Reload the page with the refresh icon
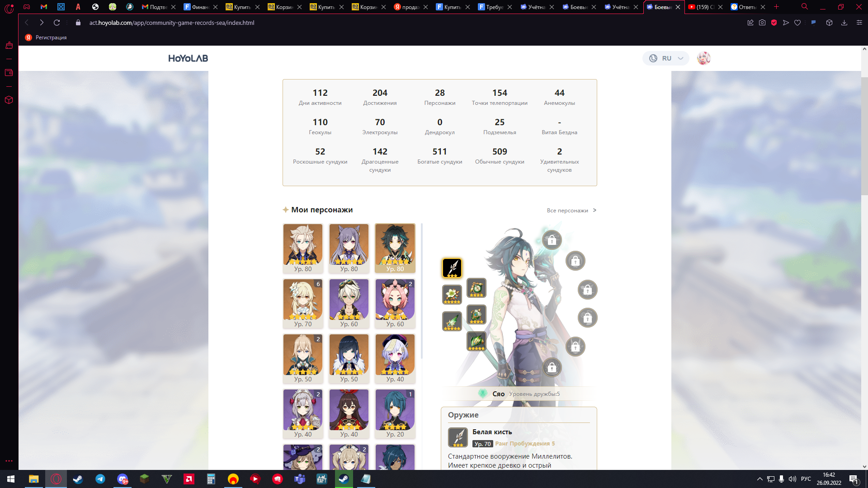 pos(57,23)
